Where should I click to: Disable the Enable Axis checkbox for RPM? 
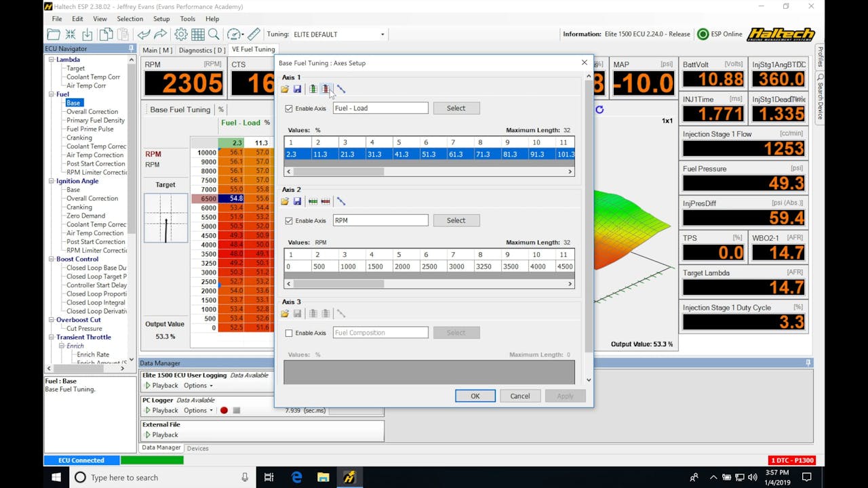288,220
